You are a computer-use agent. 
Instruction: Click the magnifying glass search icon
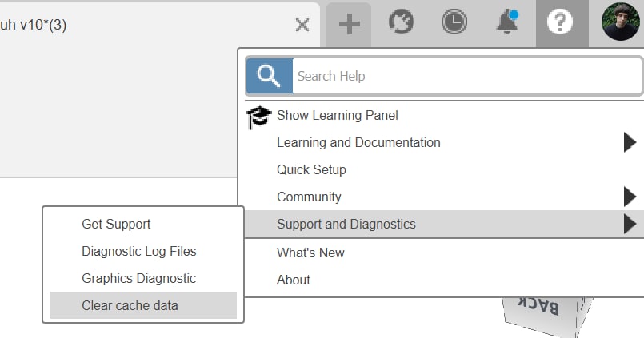coord(270,76)
